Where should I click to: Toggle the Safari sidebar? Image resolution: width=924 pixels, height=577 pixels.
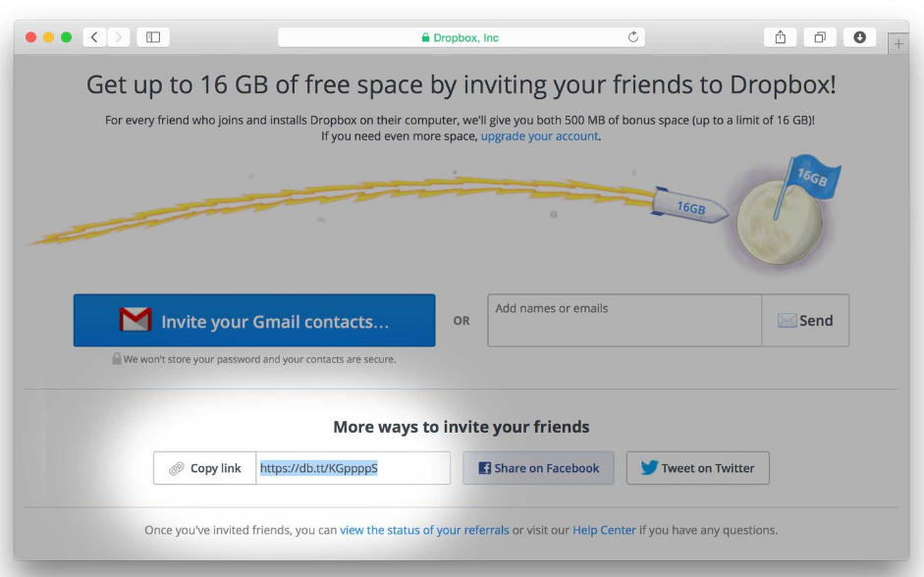[152, 36]
